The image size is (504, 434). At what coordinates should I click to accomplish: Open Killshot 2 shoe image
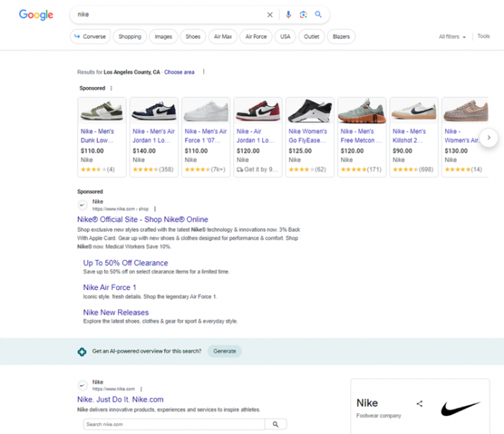414,111
